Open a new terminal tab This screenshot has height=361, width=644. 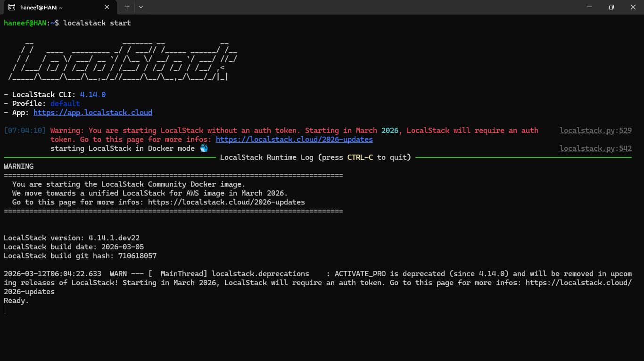point(127,7)
